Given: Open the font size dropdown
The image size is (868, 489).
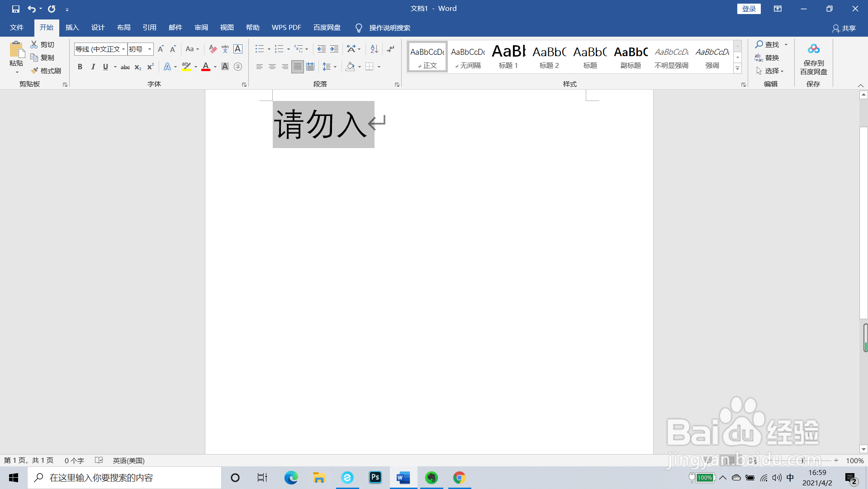Looking at the screenshot, I should (x=150, y=49).
